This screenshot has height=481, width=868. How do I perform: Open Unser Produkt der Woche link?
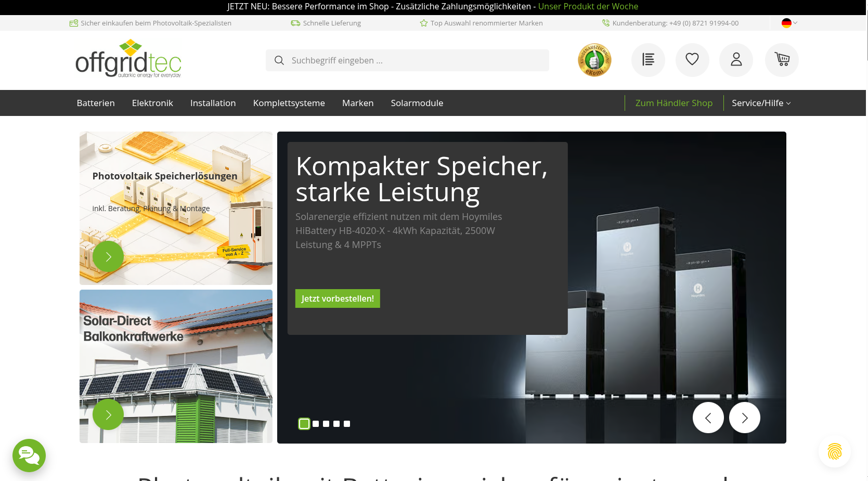pyautogui.click(x=588, y=6)
